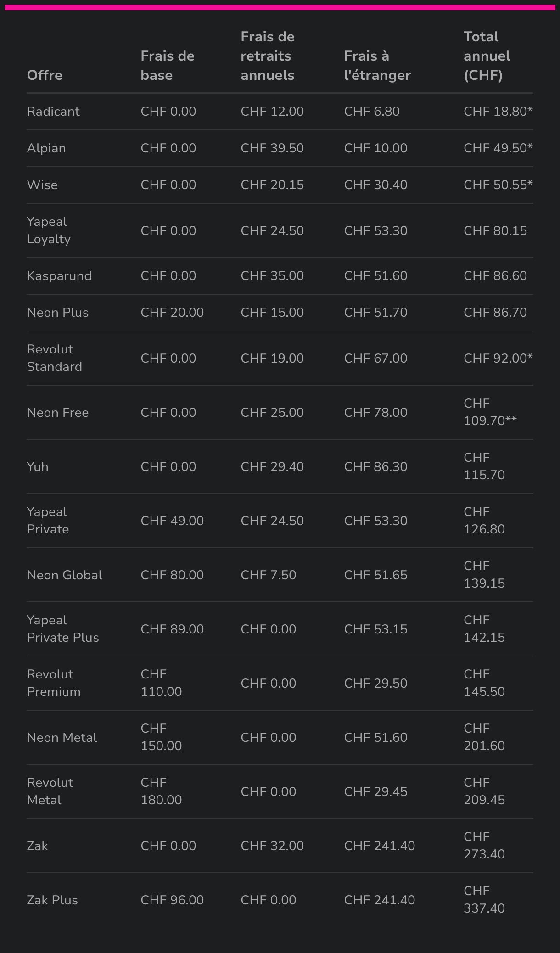Click the Frais de retraits annuels header
Screen dimensions: 560x953
(268, 56)
